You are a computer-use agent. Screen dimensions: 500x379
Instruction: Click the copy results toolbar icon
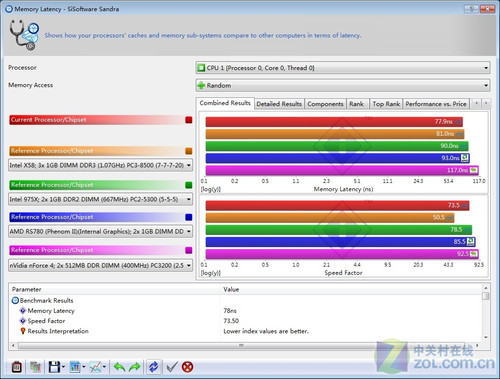click(x=35, y=367)
